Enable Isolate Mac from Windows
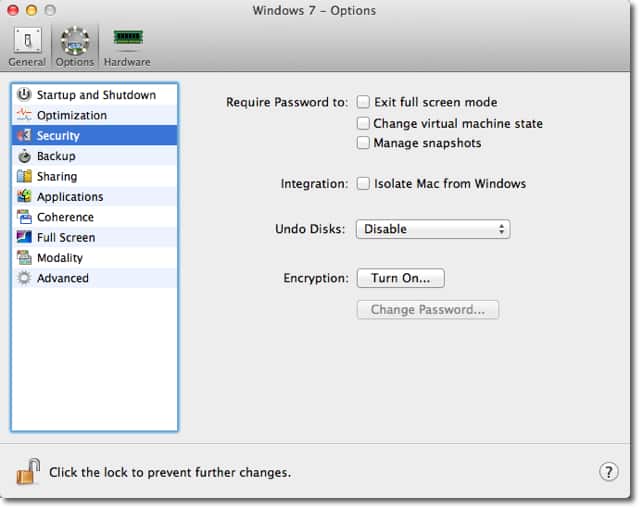This screenshot has height=508, width=640. pos(363,184)
